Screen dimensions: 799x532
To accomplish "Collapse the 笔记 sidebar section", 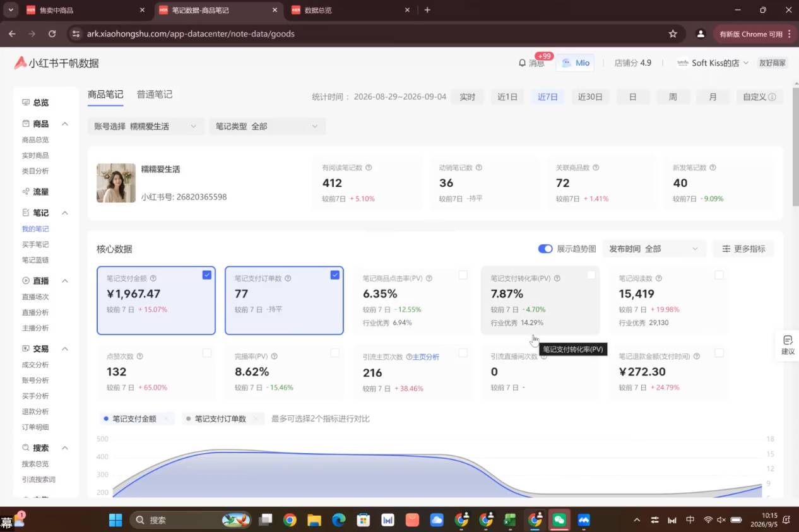I will [64, 213].
